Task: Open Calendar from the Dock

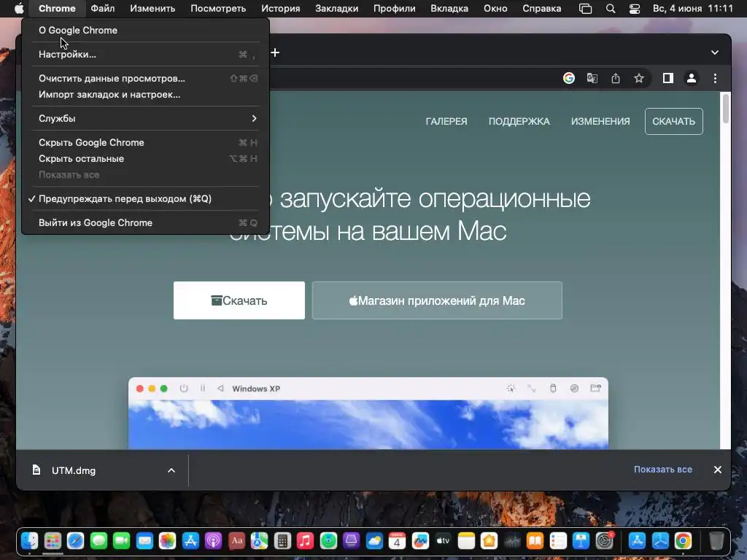Action: click(397, 541)
